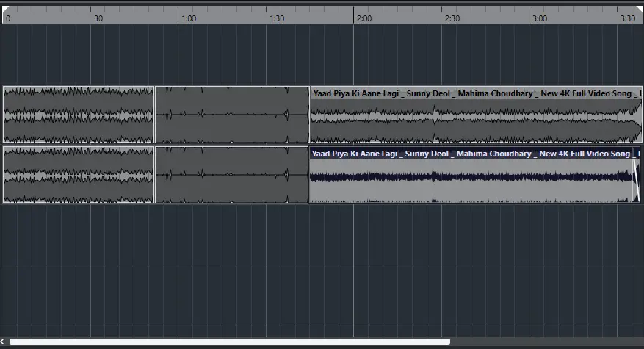Click the 1:30 label on the time ruler
The image size is (644, 349).
[x=277, y=18]
